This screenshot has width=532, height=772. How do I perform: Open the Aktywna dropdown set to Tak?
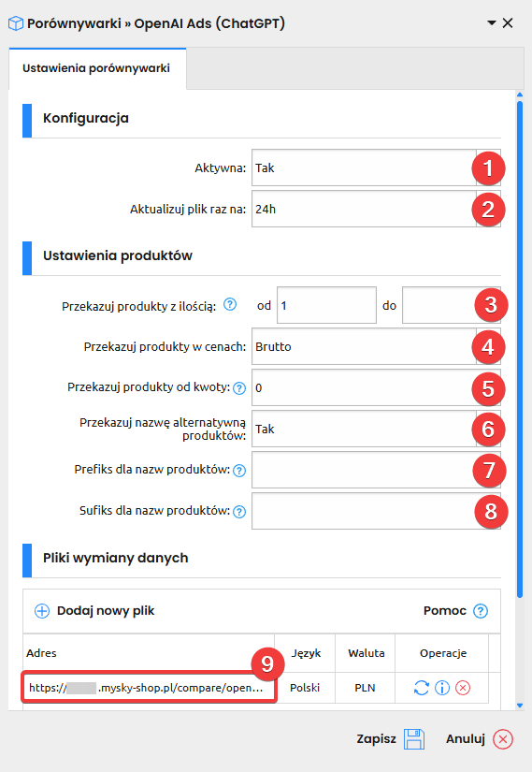click(376, 168)
